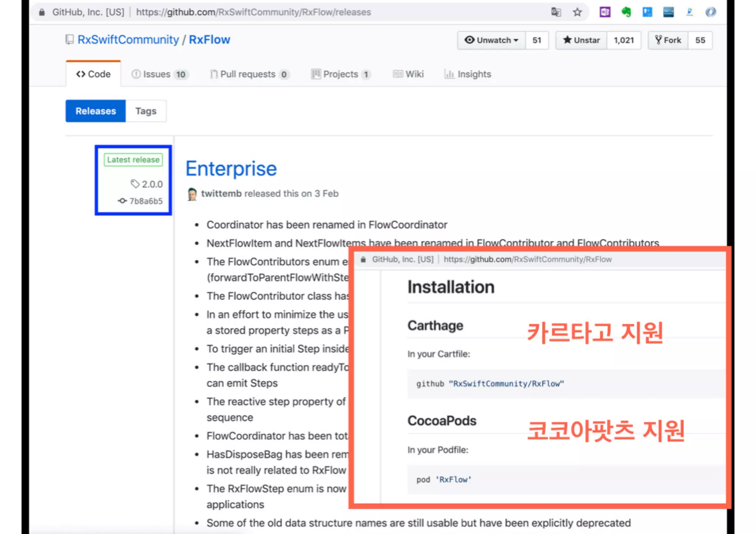Click the inset window's address bar URL
756x534 pixels.
(x=528, y=259)
